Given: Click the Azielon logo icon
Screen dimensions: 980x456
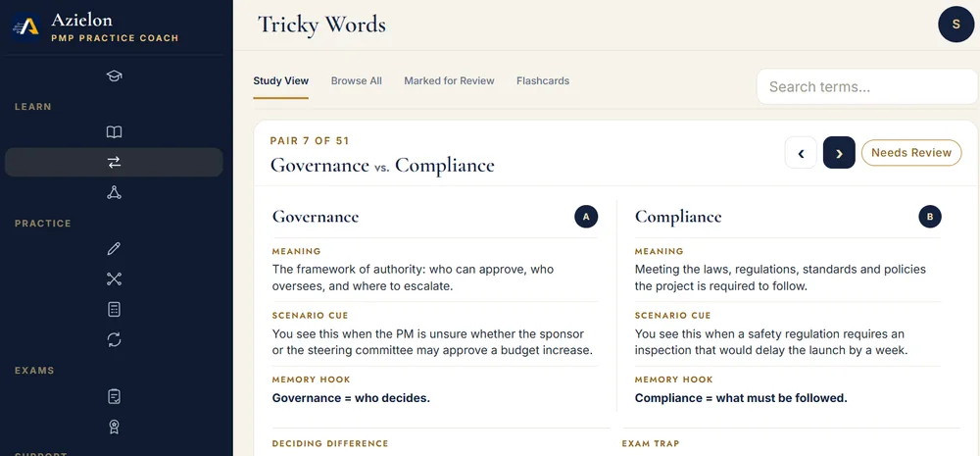Looking at the screenshot, I should (x=26, y=27).
